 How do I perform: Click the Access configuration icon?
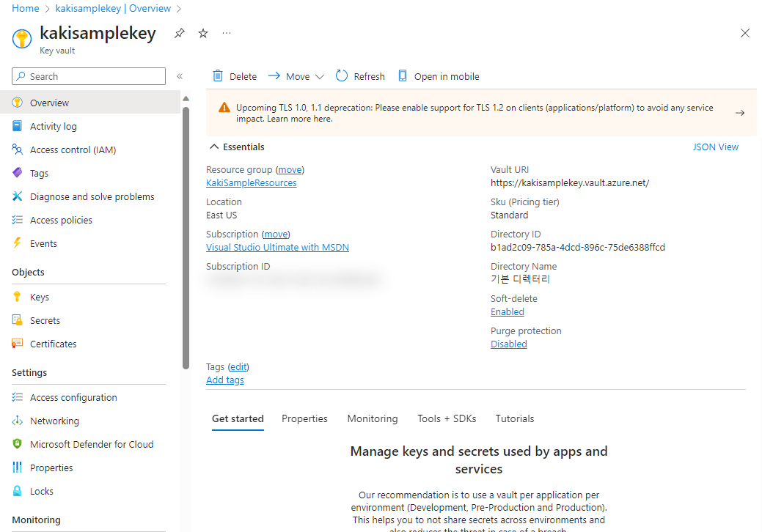point(17,397)
